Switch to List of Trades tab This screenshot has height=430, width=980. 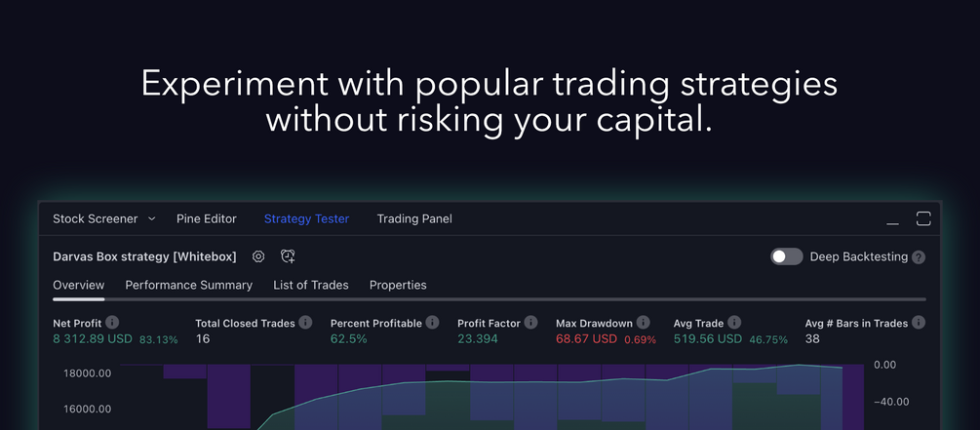[311, 286]
